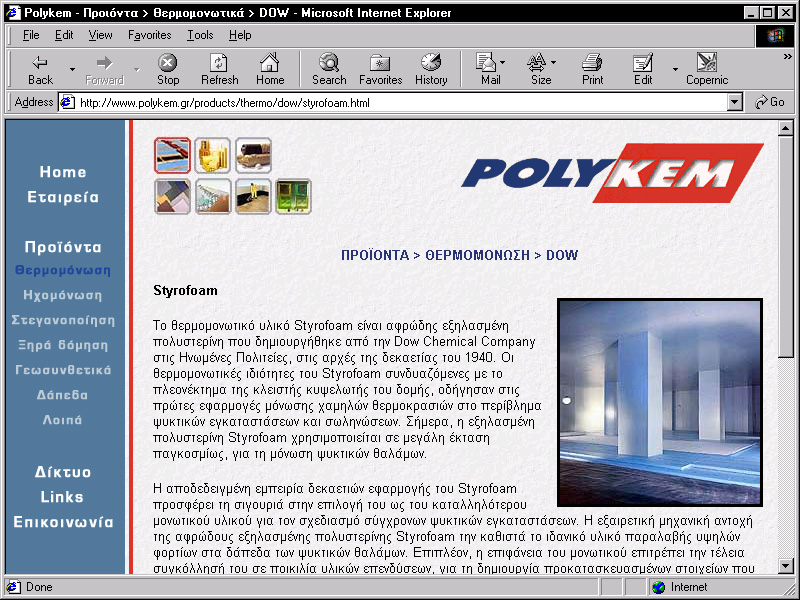The height and width of the screenshot is (600, 800).
Task: Click the vertical scrollbar down arrow
Action: pyautogui.click(x=786, y=565)
